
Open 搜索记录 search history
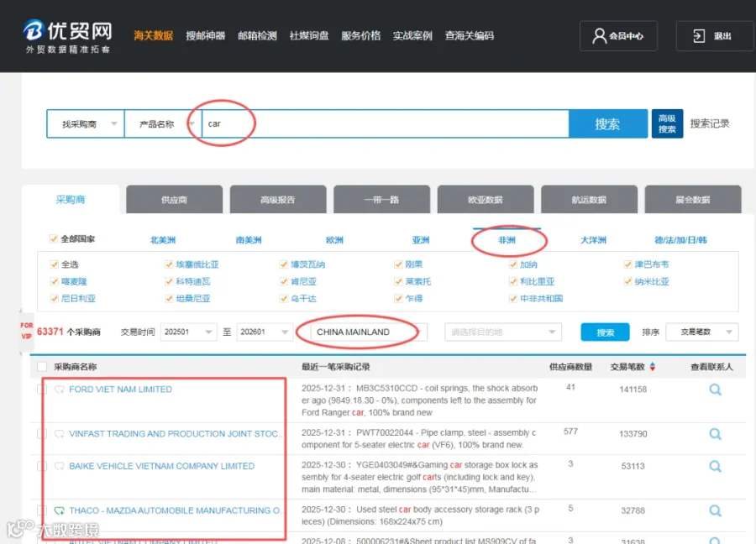pos(709,124)
